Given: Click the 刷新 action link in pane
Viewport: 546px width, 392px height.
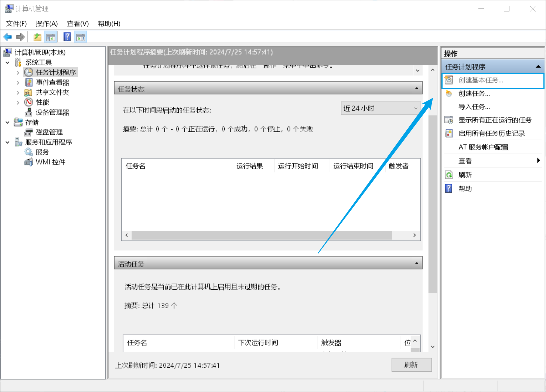Looking at the screenshot, I should pyautogui.click(x=465, y=175).
